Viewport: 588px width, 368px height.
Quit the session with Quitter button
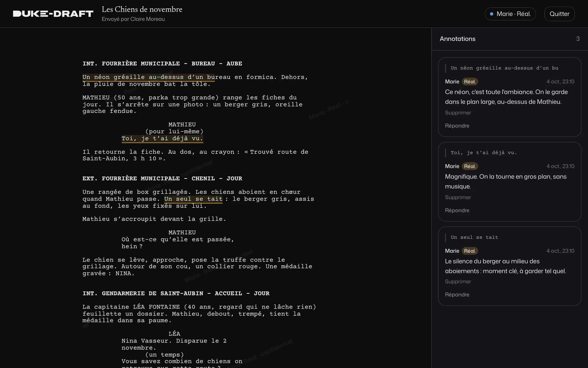(559, 14)
